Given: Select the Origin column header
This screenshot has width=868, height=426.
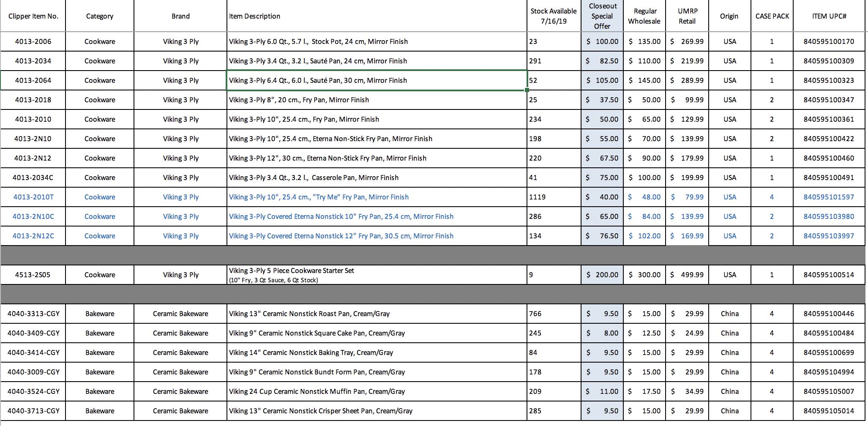Looking at the screenshot, I should [729, 16].
